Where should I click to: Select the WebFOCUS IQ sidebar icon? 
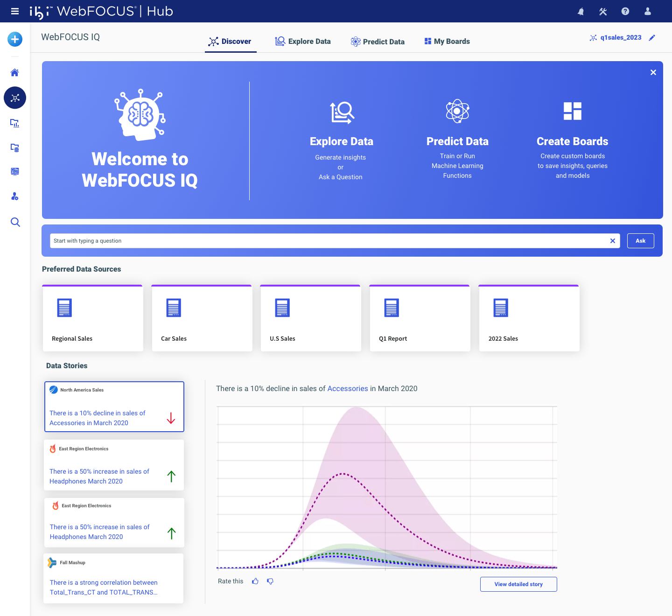(x=15, y=98)
